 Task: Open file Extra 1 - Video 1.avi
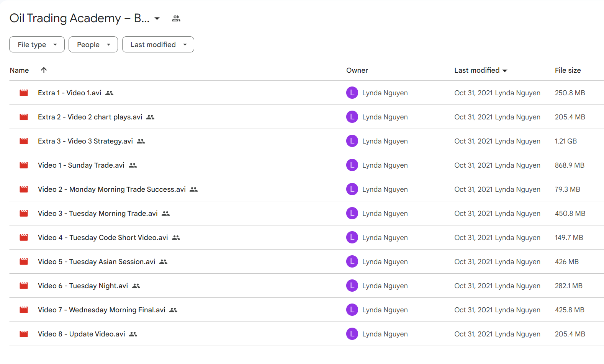tap(70, 93)
